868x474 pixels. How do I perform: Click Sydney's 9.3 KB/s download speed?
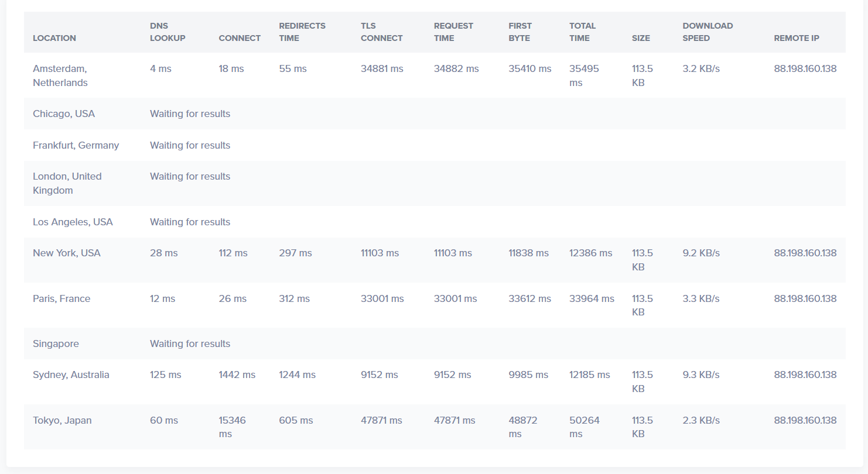701,375
